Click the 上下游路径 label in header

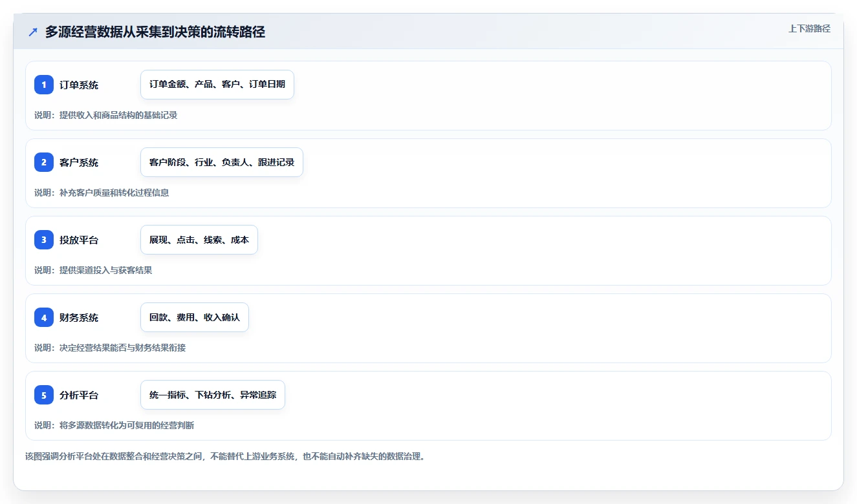[x=809, y=28]
